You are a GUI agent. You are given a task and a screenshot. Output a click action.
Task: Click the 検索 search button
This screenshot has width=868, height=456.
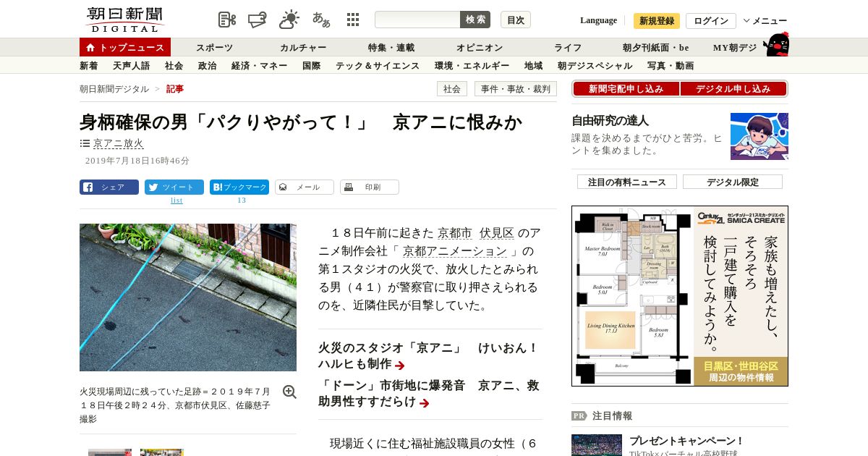point(475,20)
